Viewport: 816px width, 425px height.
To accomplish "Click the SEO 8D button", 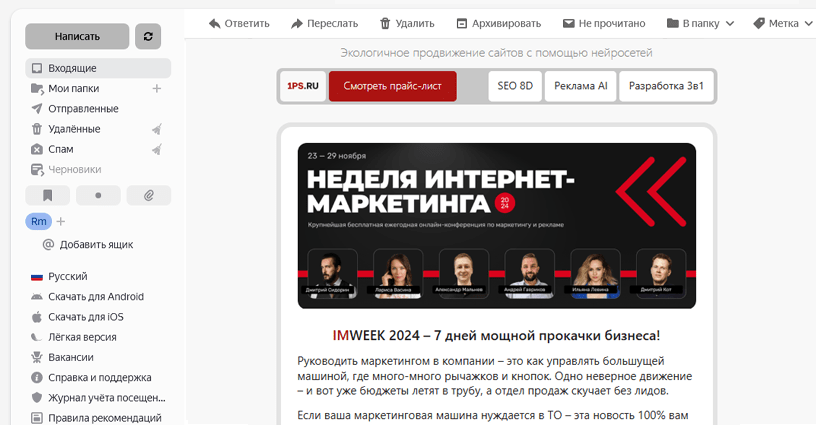I will click(x=515, y=86).
